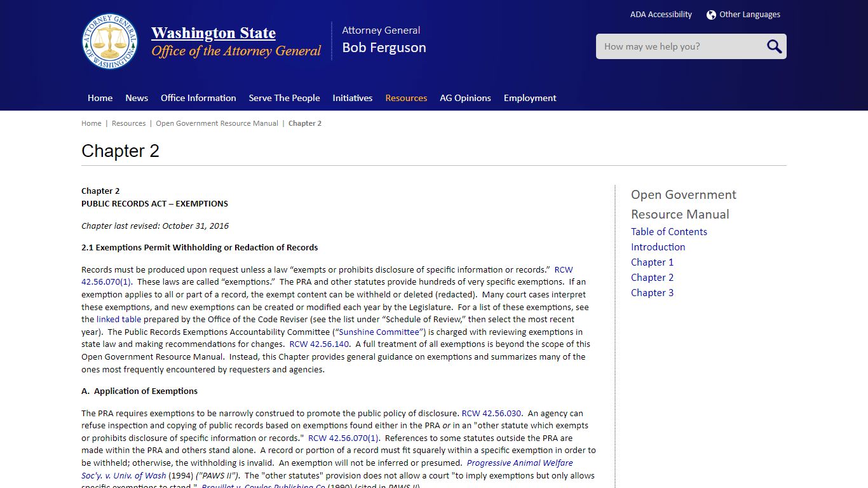
Task: Open the 'linked table' link
Action: tap(119, 320)
